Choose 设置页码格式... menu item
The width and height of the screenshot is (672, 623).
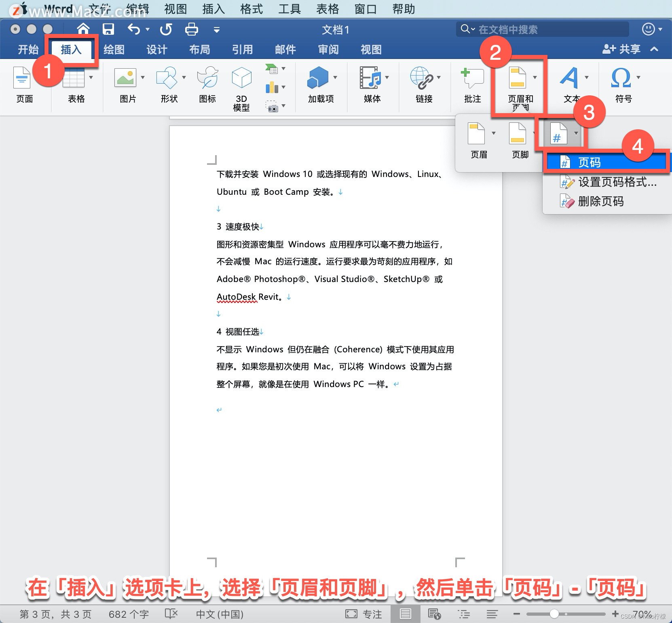[x=609, y=182]
